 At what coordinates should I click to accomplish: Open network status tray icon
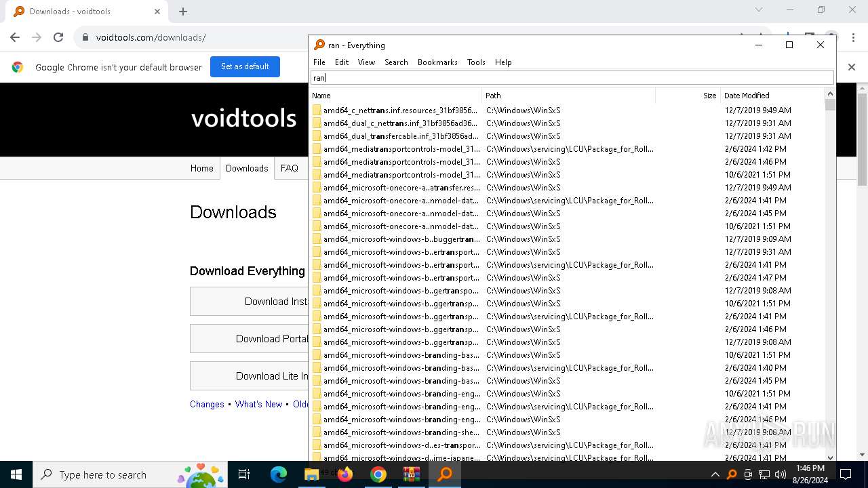point(764,474)
